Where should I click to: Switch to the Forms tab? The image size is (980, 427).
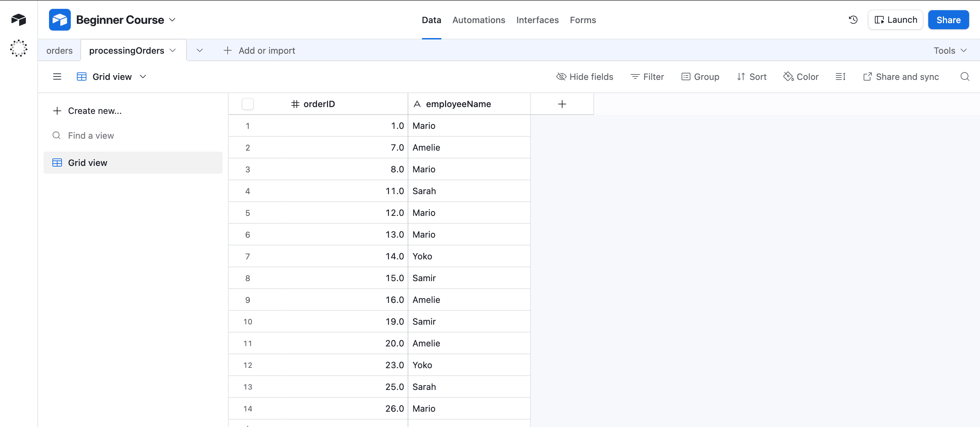(x=583, y=20)
